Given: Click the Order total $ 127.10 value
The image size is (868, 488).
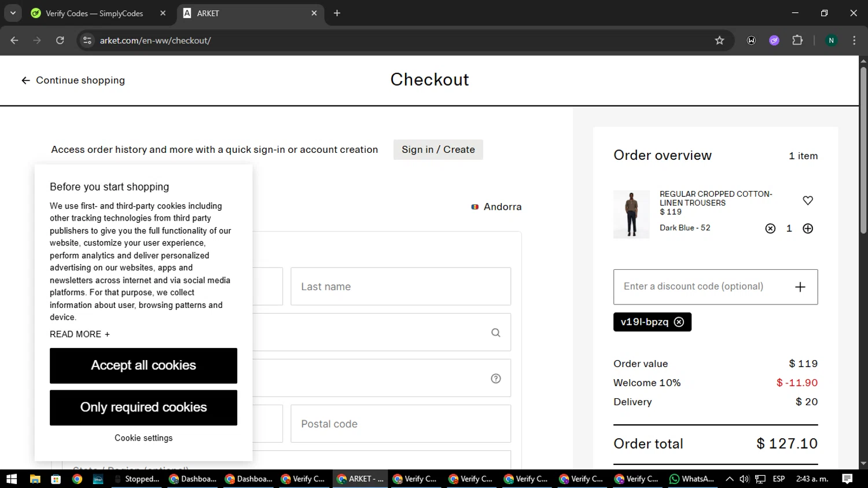Looking at the screenshot, I should pyautogui.click(x=787, y=443).
